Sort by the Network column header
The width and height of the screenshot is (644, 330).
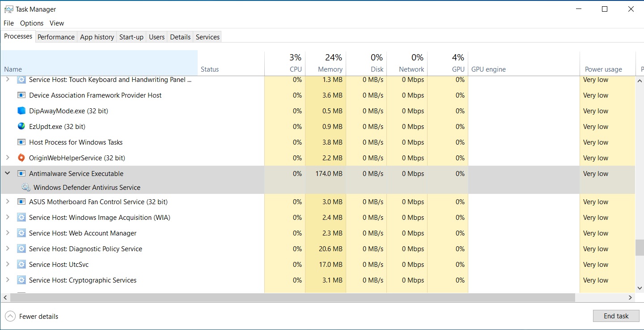click(407, 63)
